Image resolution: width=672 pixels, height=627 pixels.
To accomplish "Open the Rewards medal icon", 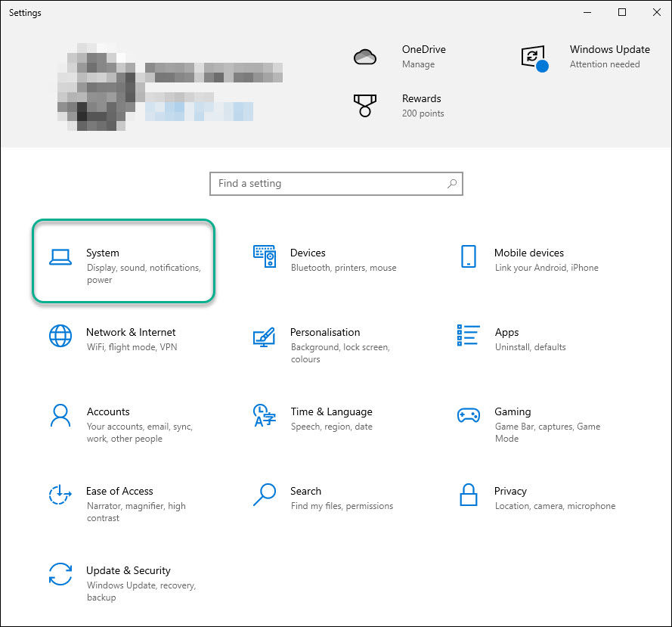I will pos(365,105).
